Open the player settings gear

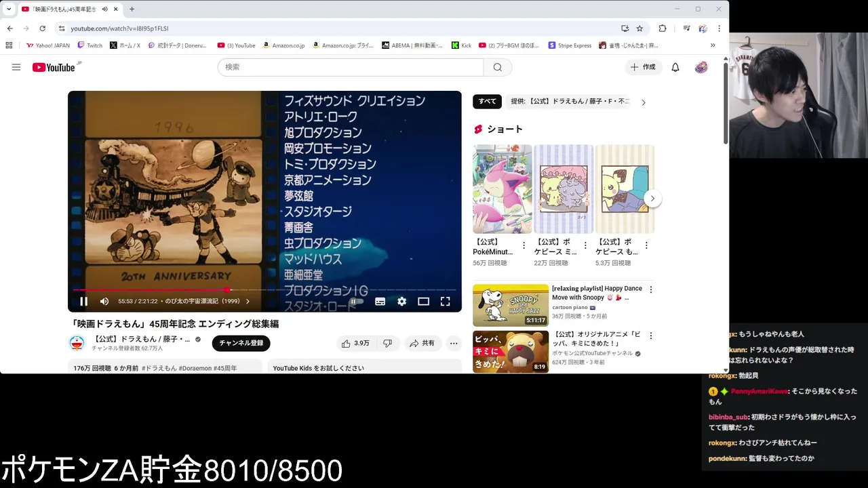pos(401,302)
